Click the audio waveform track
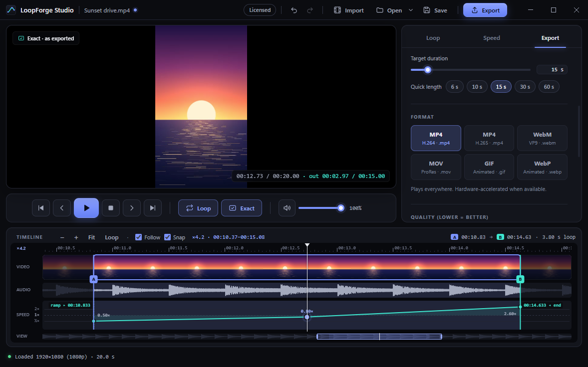 (307, 290)
